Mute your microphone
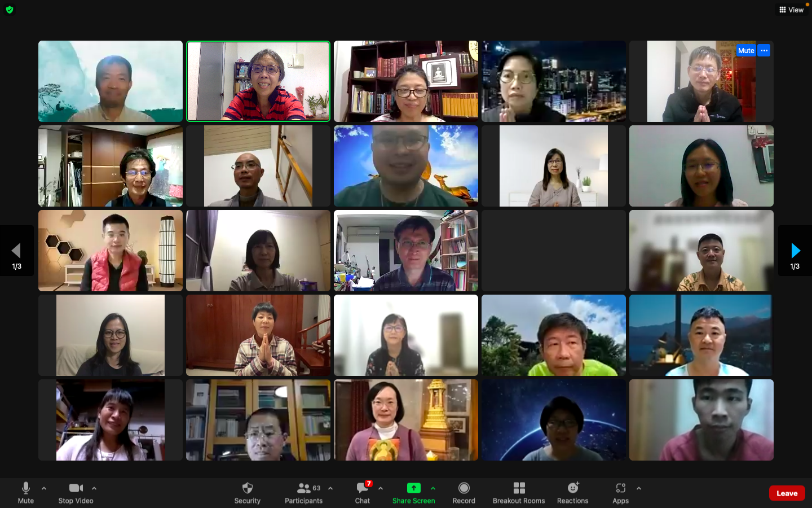The width and height of the screenshot is (812, 508). [26, 488]
